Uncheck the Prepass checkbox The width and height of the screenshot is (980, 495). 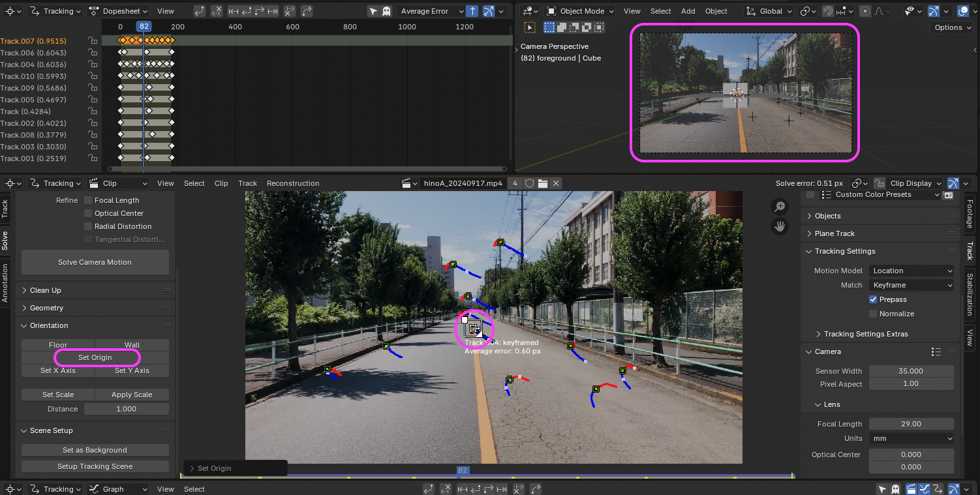(873, 299)
